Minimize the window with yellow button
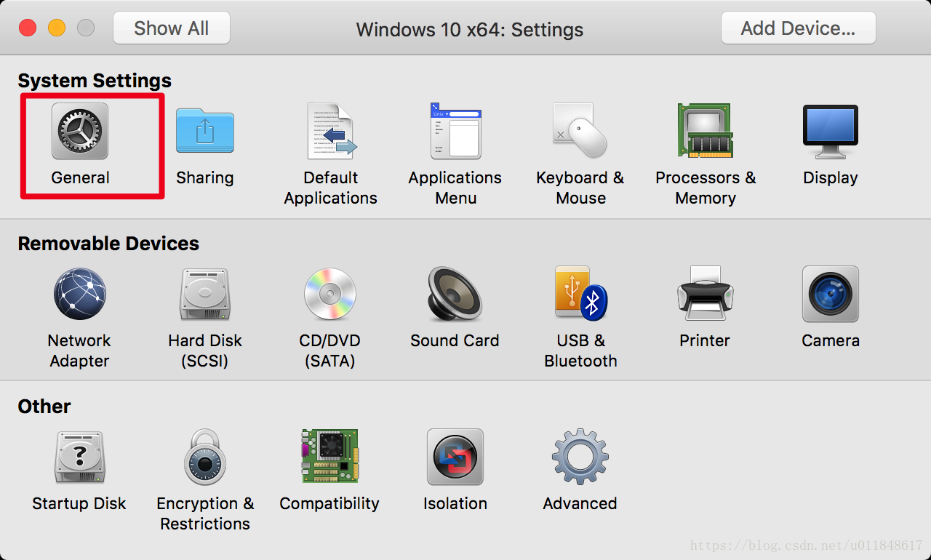Viewport: 931px width, 560px height. click(x=57, y=28)
